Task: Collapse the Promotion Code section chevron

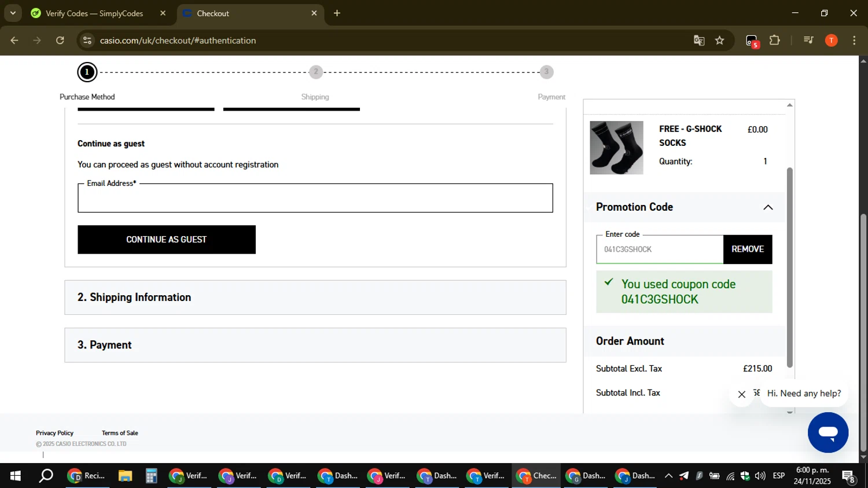Action: tap(768, 207)
